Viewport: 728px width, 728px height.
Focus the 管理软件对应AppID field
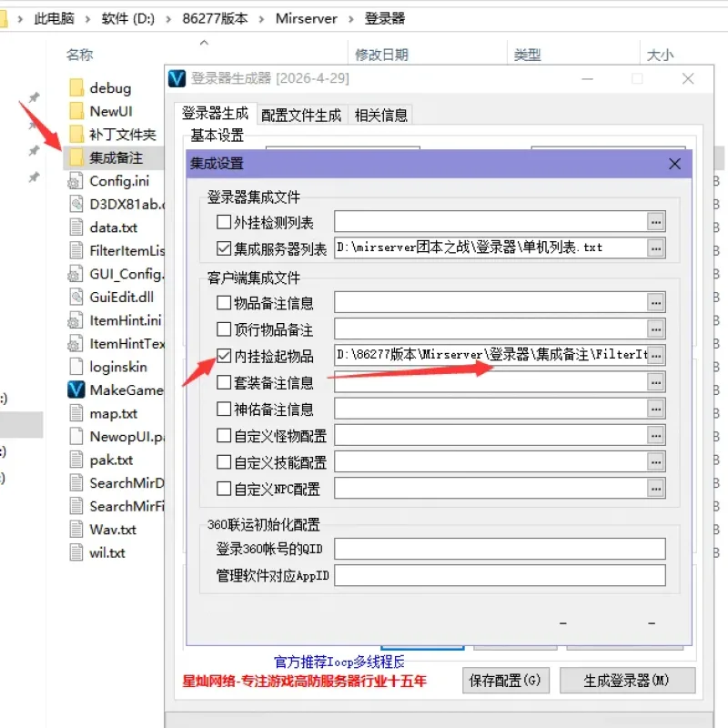pyautogui.click(x=500, y=576)
